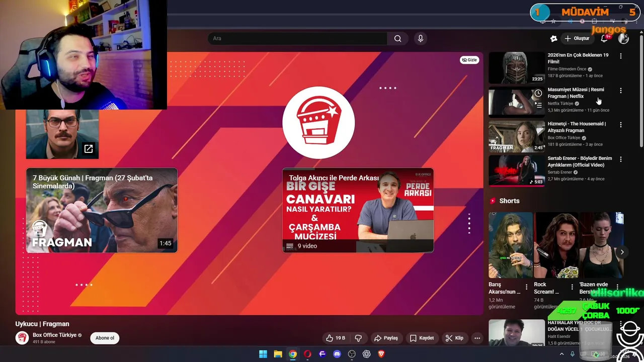Open Tolga Akıncı ile Perde Arkası playlist card
644x362 pixels.
point(358,210)
